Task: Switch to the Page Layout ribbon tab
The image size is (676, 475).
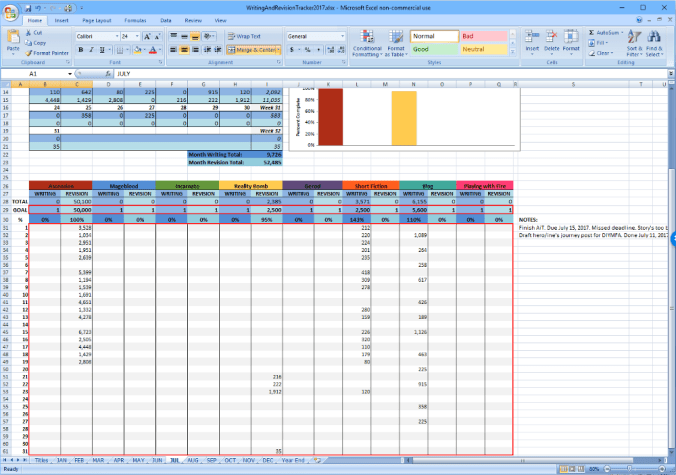Action: point(97,20)
